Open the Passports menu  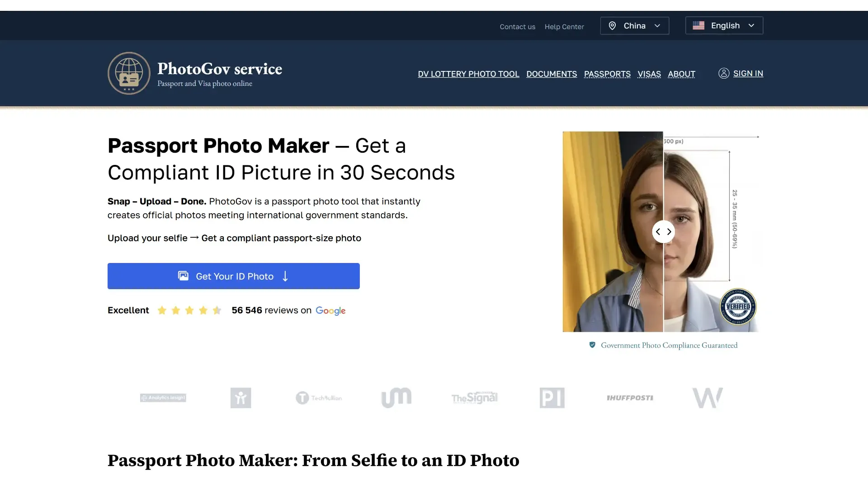pyautogui.click(x=607, y=74)
